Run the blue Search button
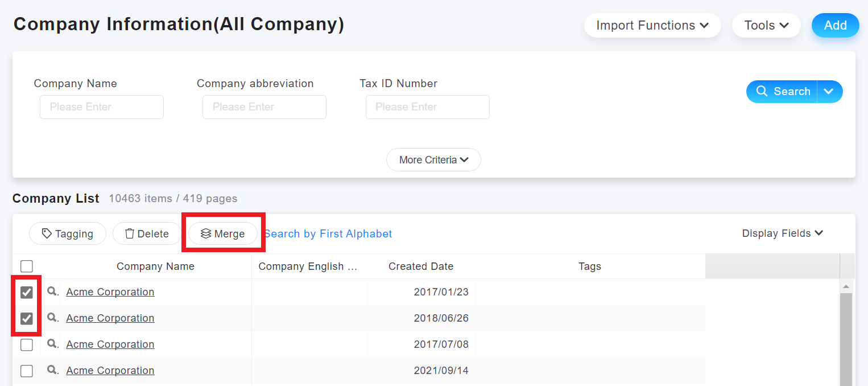The image size is (868, 386). (782, 92)
